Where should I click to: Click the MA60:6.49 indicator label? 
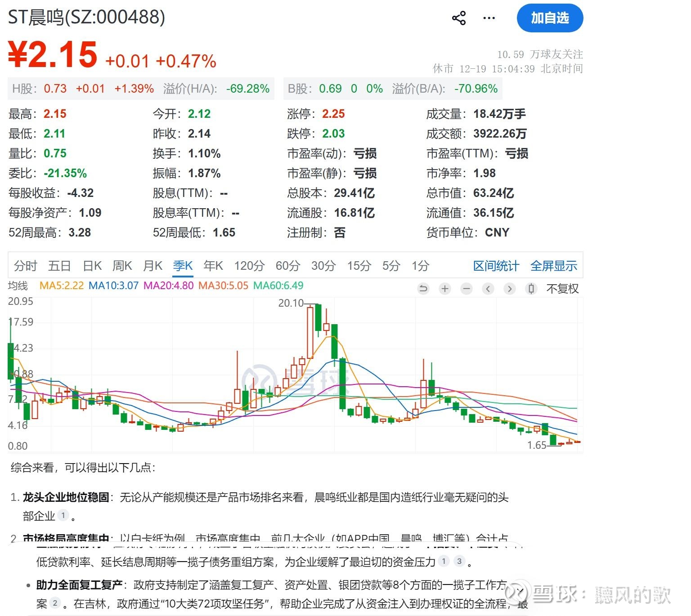coord(278,286)
